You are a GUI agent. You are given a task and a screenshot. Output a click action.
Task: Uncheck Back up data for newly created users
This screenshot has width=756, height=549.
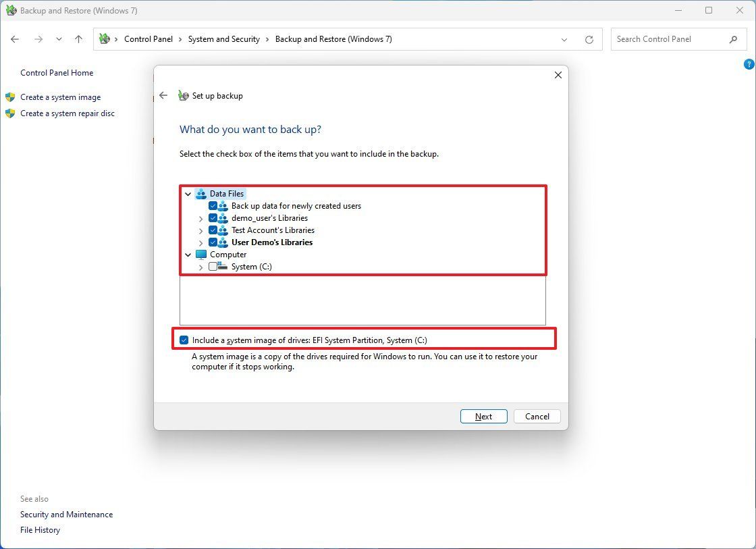[x=213, y=206]
